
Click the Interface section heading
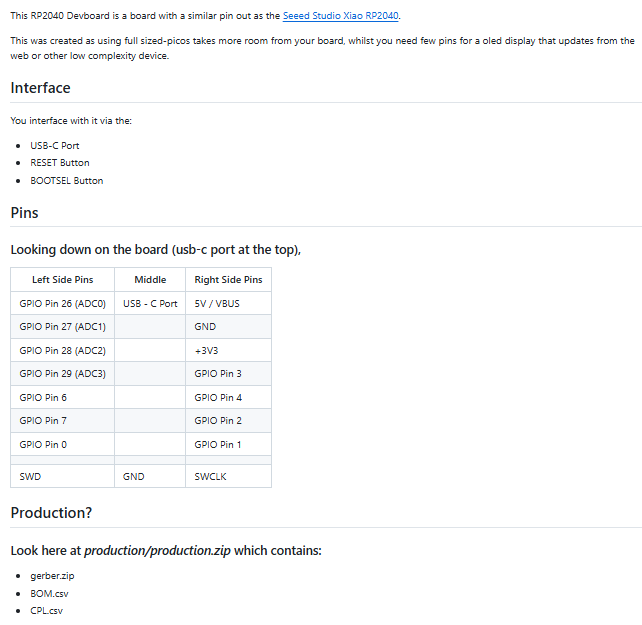[40, 88]
